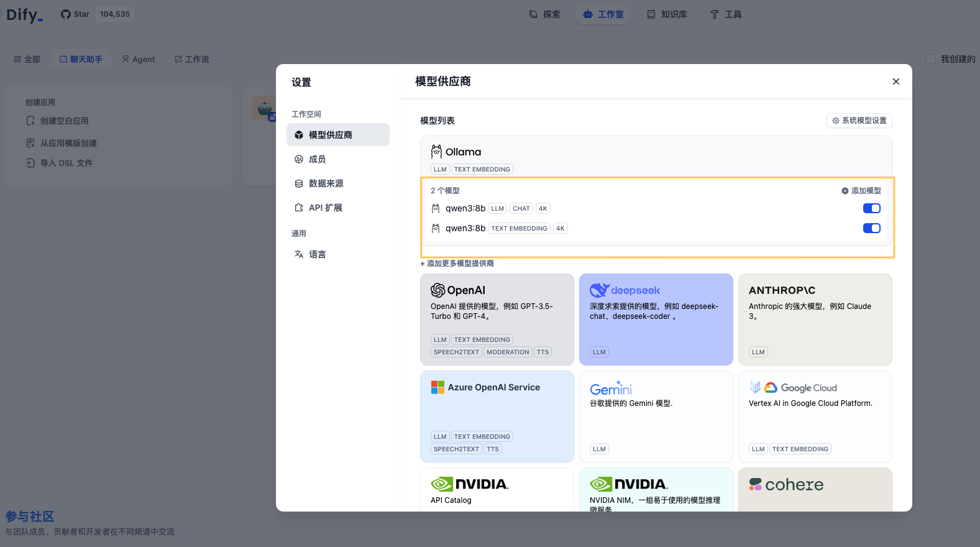This screenshot has height=547, width=980.
Task: Click the TEXT EMBEDDING tag under Ollama
Action: (x=482, y=169)
